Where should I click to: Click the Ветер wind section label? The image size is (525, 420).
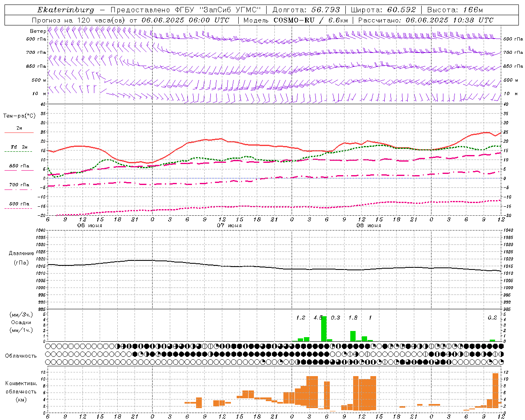click(38, 31)
